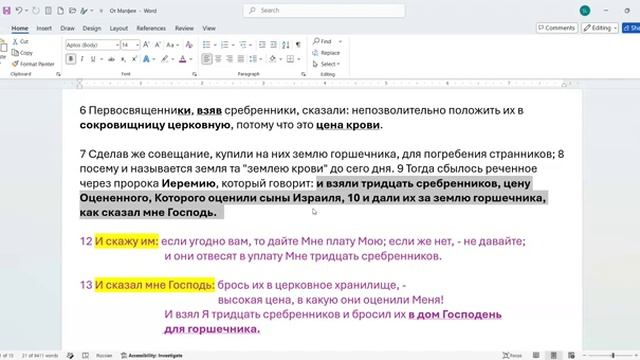
Task: Increase font size
Action: click(x=146, y=44)
